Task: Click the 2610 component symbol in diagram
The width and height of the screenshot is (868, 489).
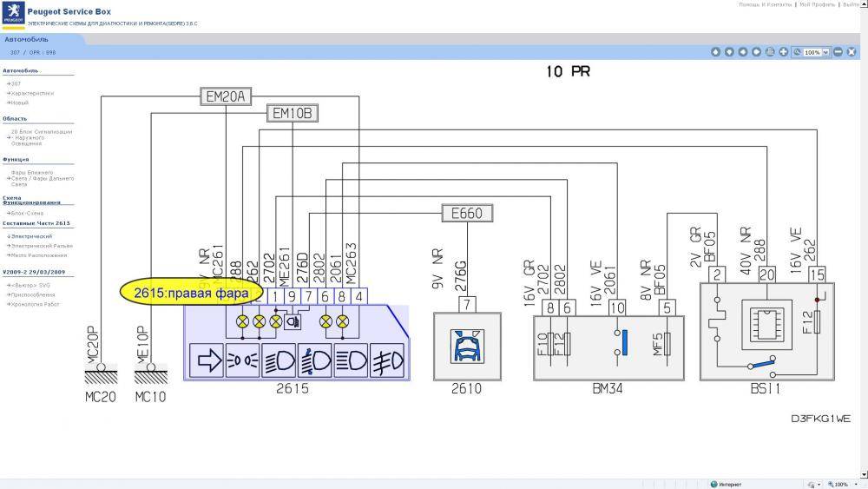Action: 466,345
